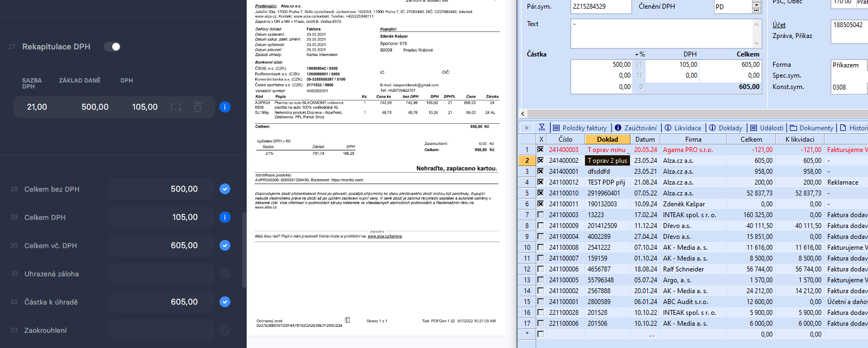Uncheck the X box for row 241400002
The height and width of the screenshot is (348, 868).
541,161
